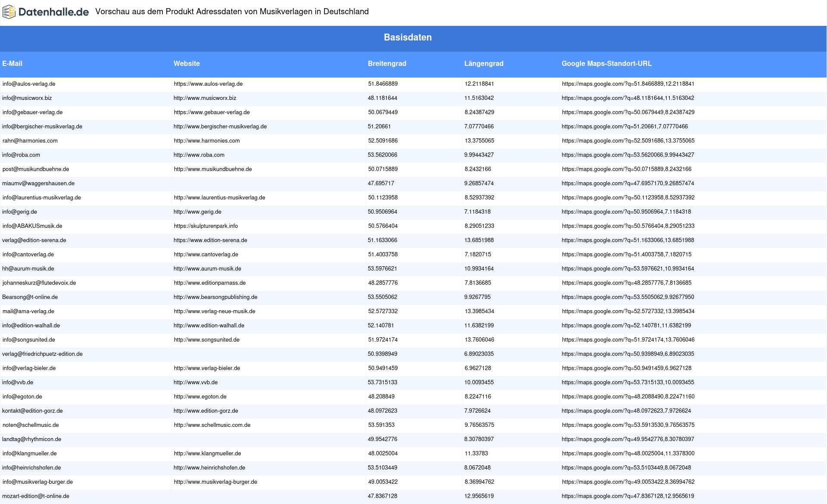This screenshot has width=827, height=504.
Task: Select longitude value 7.9726624
Action: point(477,411)
